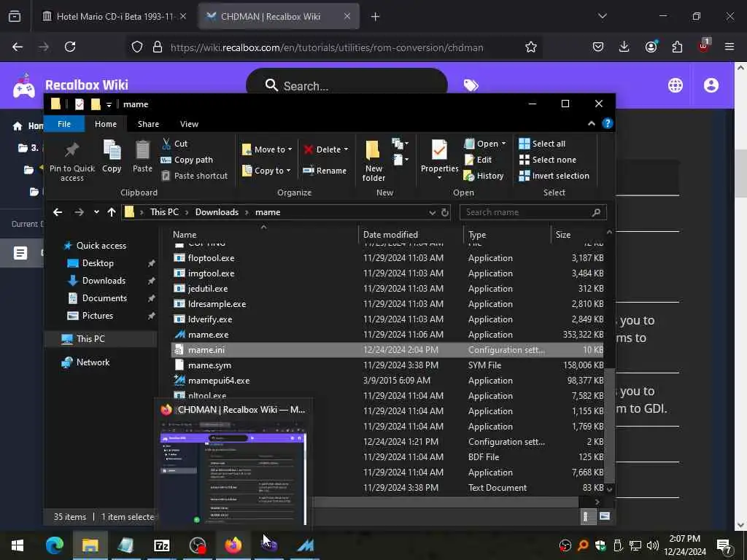
Task: Select Documents in navigation pane
Action: point(104,298)
